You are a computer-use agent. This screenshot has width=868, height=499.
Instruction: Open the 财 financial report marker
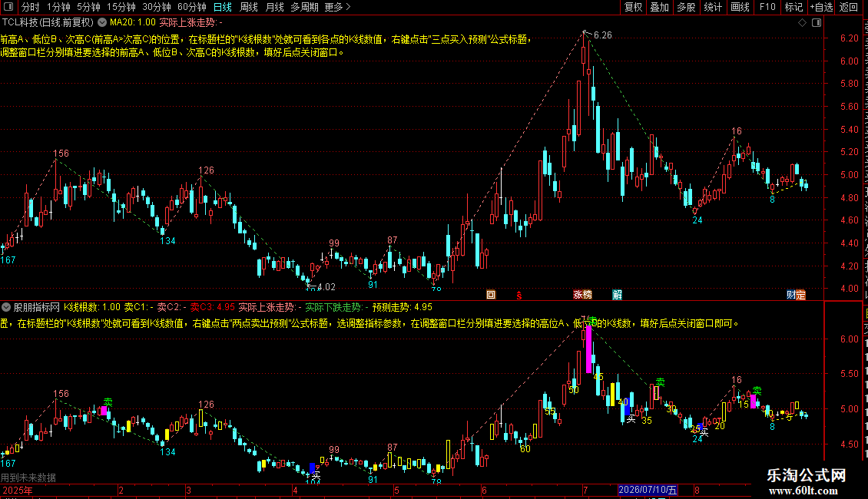pos(792,295)
